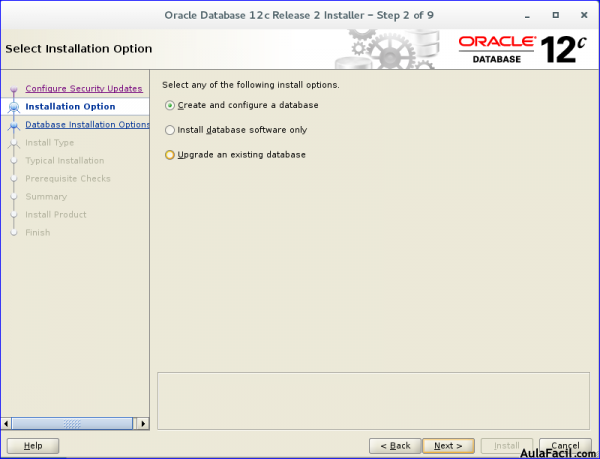The image size is (600, 459).
Task: Click the Back button
Action: pyautogui.click(x=395, y=446)
